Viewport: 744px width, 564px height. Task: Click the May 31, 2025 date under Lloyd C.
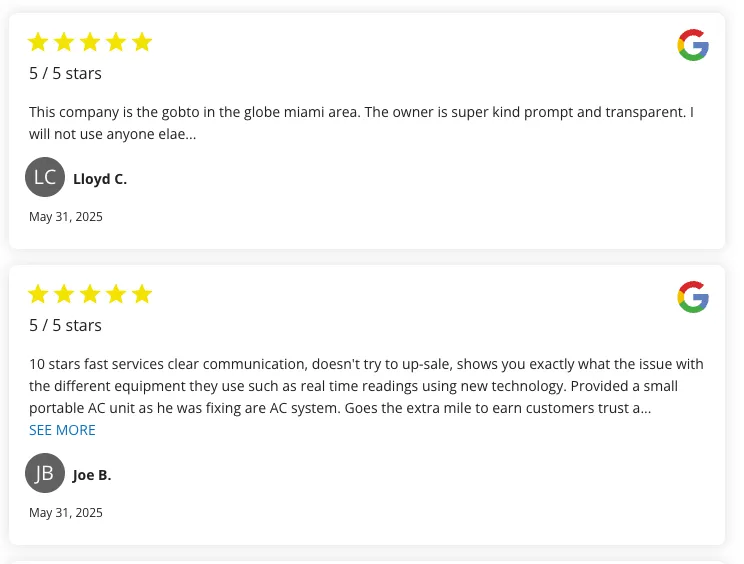(66, 217)
